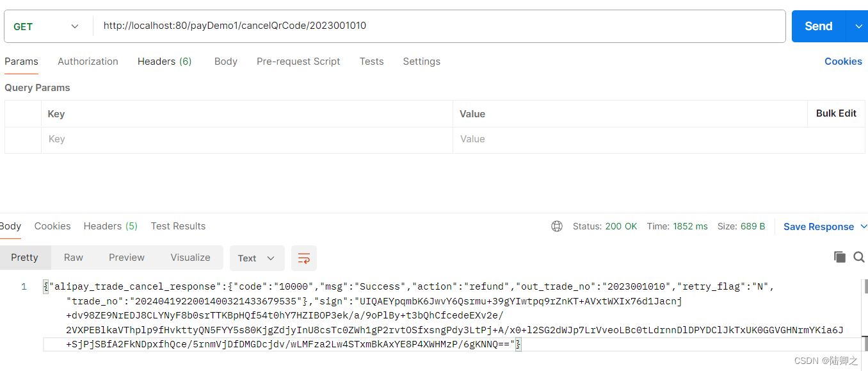Open the Cookies link at right
Image resolution: width=868 pixels, height=371 pixels.
843,62
